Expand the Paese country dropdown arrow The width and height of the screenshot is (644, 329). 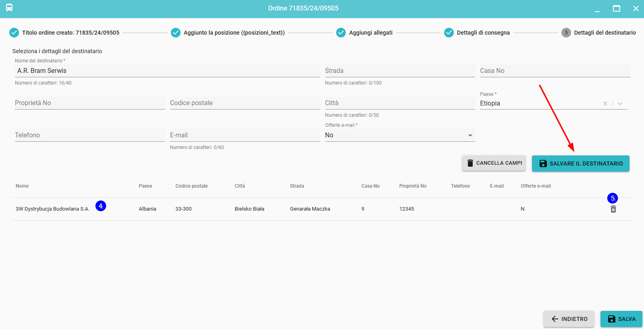tap(620, 103)
